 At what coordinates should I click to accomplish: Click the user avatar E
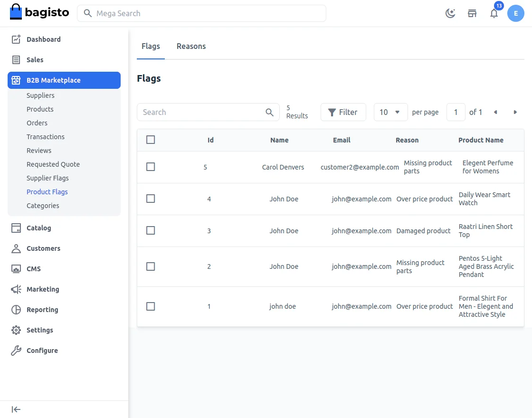coord(515,13)
